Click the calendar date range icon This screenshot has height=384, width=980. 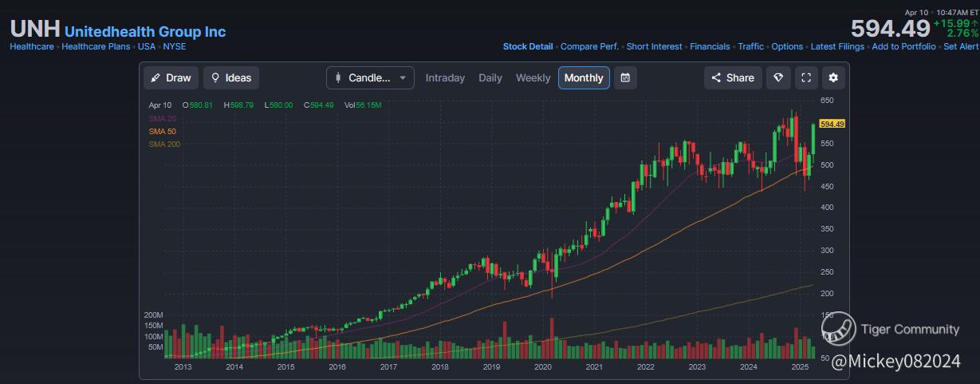click(625, 77)
